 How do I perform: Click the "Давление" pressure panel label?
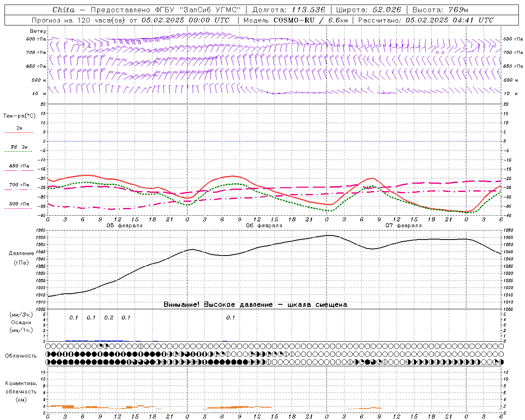click(x=21, y=253)
